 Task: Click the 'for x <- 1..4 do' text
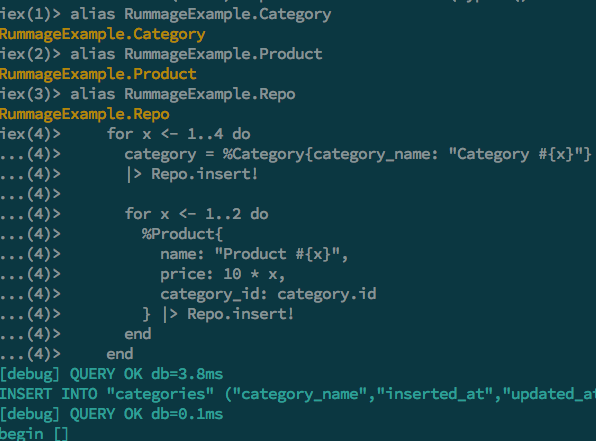click(x=178, y=134)
